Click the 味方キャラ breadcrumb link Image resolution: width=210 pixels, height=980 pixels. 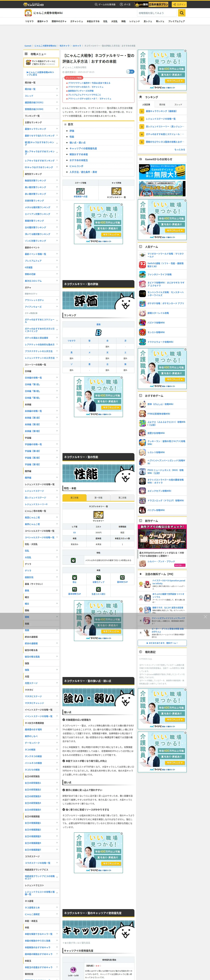click(x=64, y=46)
